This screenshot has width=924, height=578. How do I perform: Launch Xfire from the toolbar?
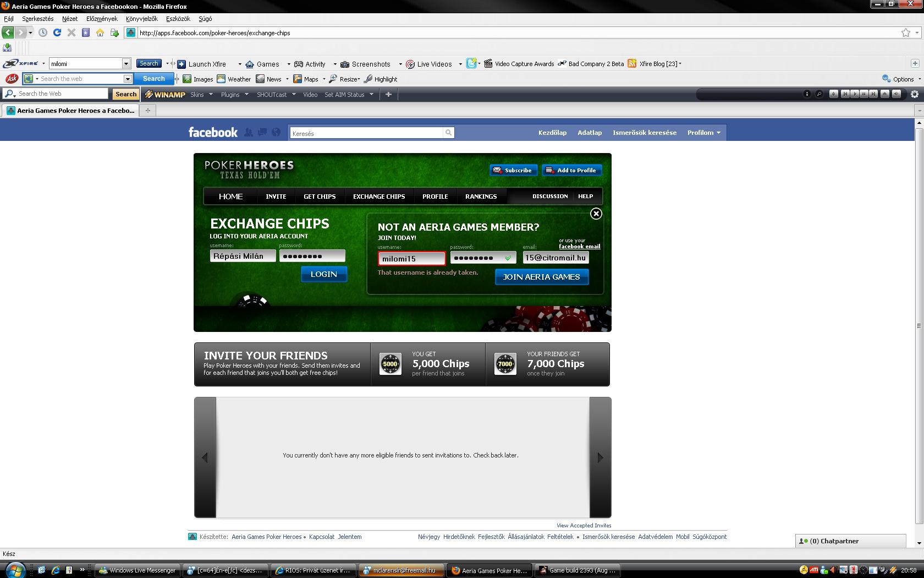click(202, 64)
